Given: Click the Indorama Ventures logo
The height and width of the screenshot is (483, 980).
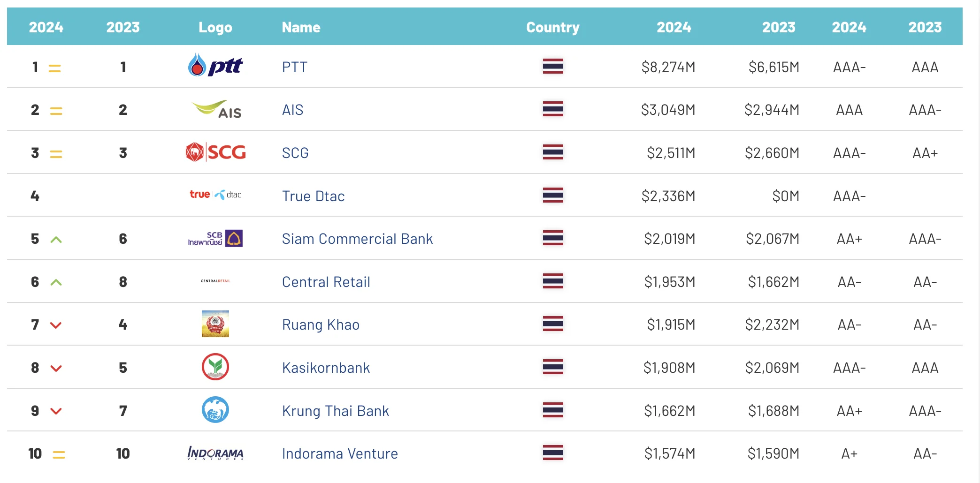Looking at the screenshot, I should click(x=215, y=453).
